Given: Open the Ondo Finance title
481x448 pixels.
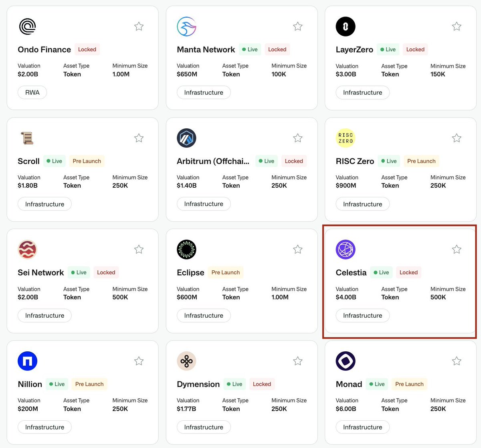Looking at the screenshot, I should point(44,50).
